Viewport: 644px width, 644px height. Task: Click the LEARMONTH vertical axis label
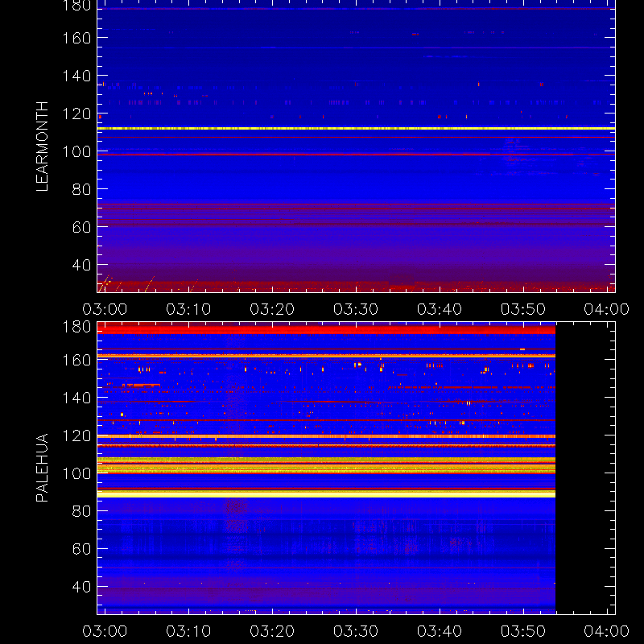coord(43,147)
